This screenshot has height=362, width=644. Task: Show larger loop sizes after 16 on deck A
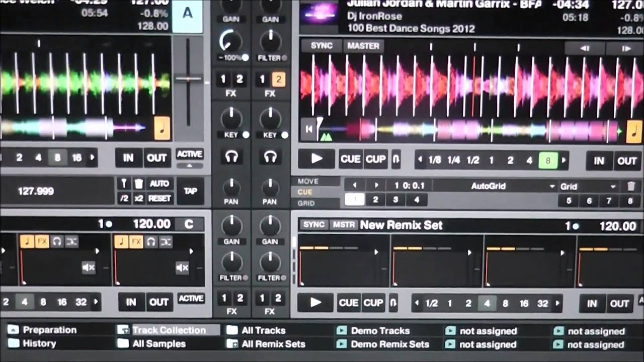pyautogui.click(x=92, y=158)
